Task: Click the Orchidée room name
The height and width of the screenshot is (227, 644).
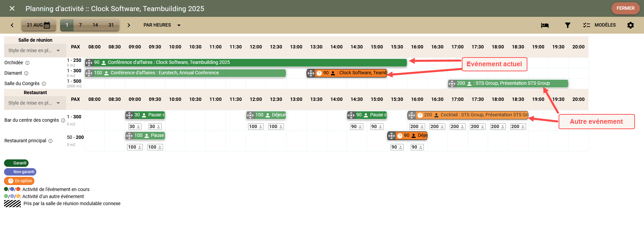Action: coord(14,63)
